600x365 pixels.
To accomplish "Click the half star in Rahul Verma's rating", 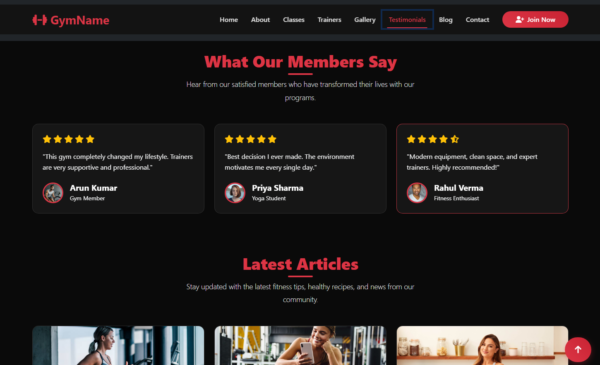I will click(454, 139).
